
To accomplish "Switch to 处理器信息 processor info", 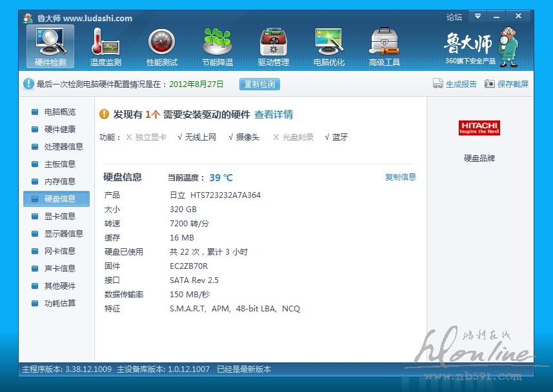I will (63, 147).
